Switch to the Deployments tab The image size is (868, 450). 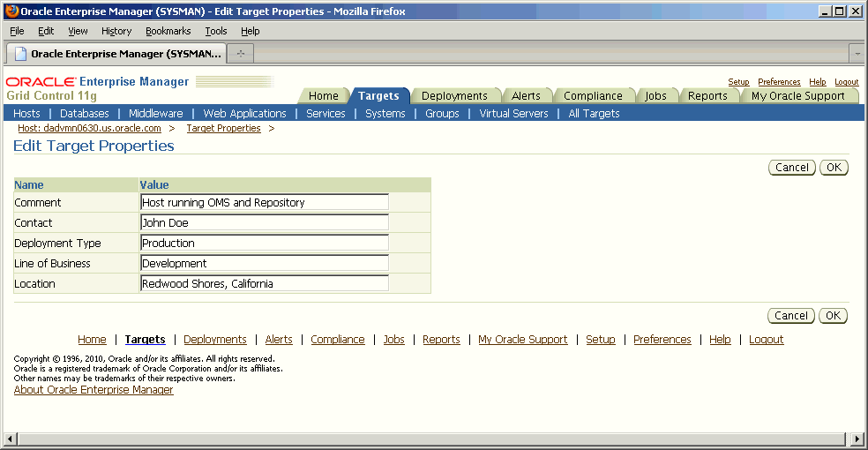tap(454, 96)
